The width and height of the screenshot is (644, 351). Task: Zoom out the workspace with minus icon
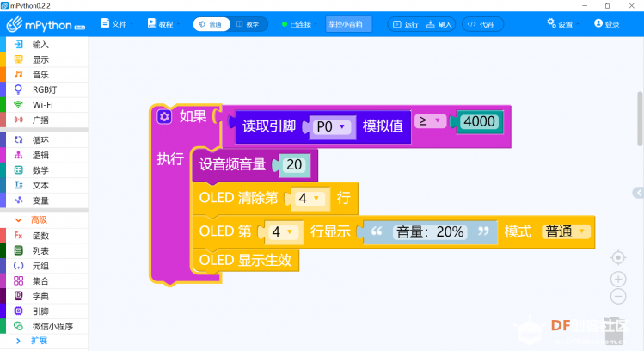click(618, 296)
